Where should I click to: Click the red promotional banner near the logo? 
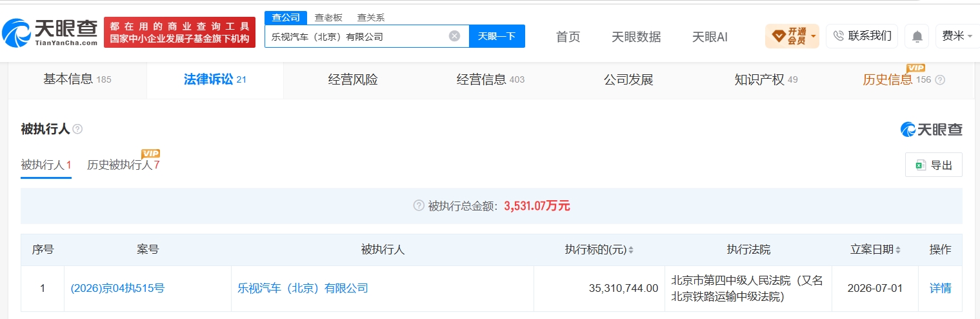click(180, 32)
